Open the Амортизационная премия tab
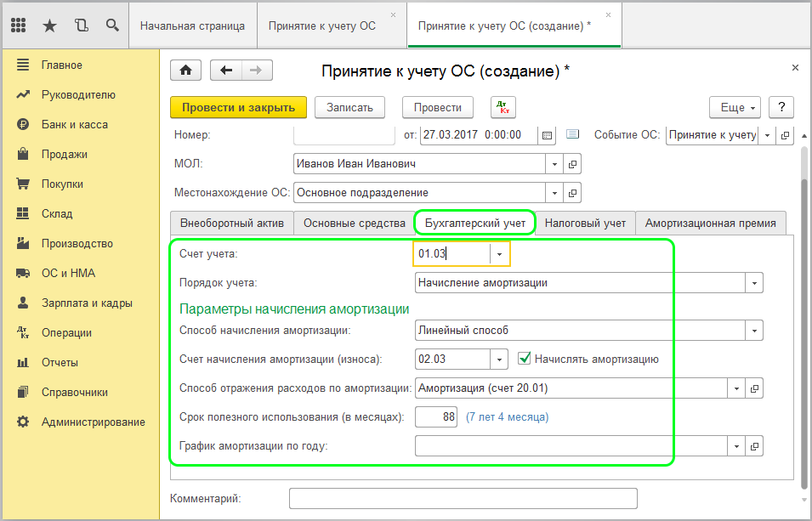Image resolution: width=812 pixels, height=521 pixels. click(710, 223)
